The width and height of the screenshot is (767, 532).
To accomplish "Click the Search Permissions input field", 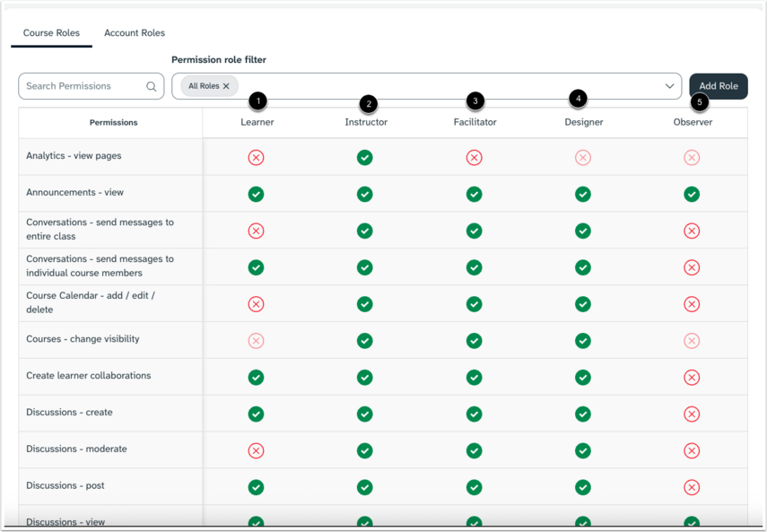I will coord(81,85).
